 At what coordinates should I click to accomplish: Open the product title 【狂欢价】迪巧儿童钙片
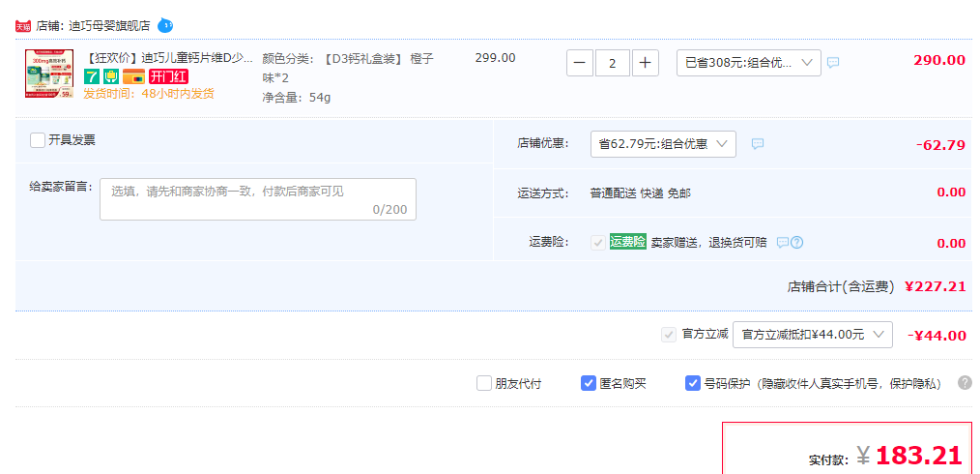[169, 59]
